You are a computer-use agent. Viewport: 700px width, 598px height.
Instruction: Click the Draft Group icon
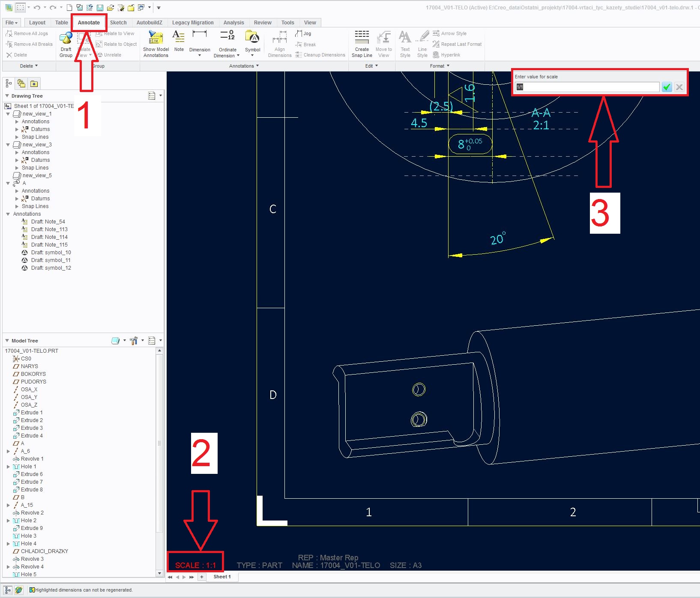(x=66, y=45)
